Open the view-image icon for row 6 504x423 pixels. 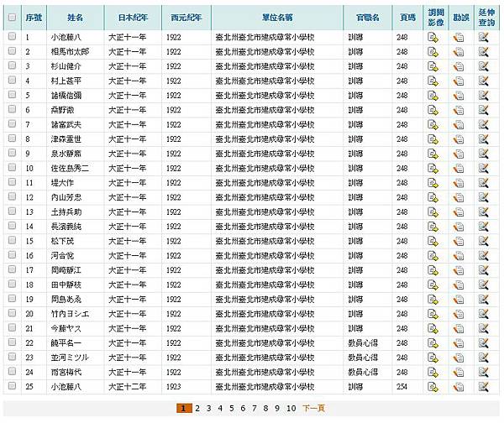433,111
